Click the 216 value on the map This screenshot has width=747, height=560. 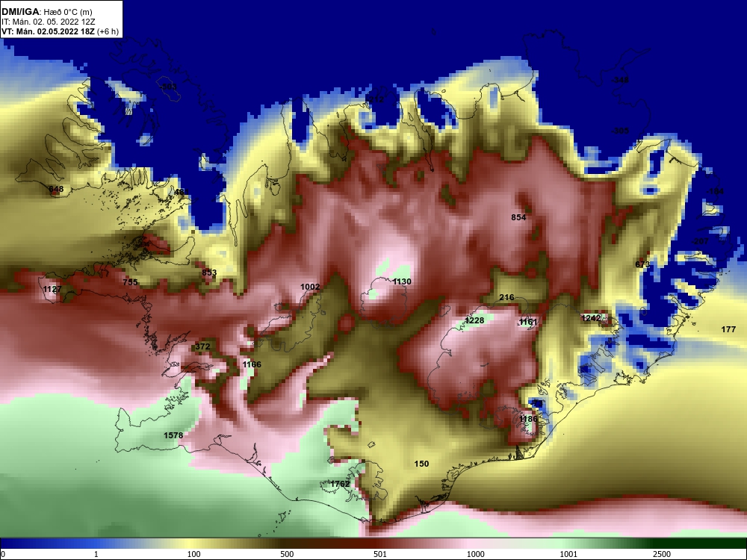(506, 297)
